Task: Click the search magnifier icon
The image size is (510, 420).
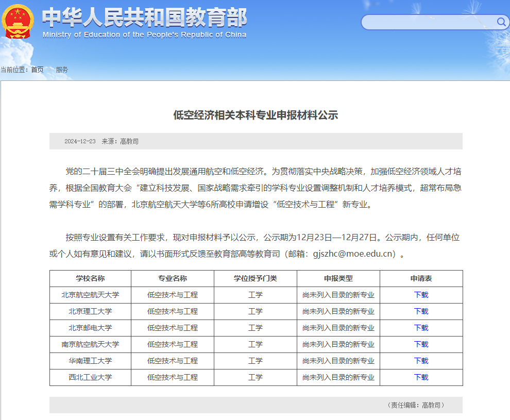Action: tap(500, 22)
